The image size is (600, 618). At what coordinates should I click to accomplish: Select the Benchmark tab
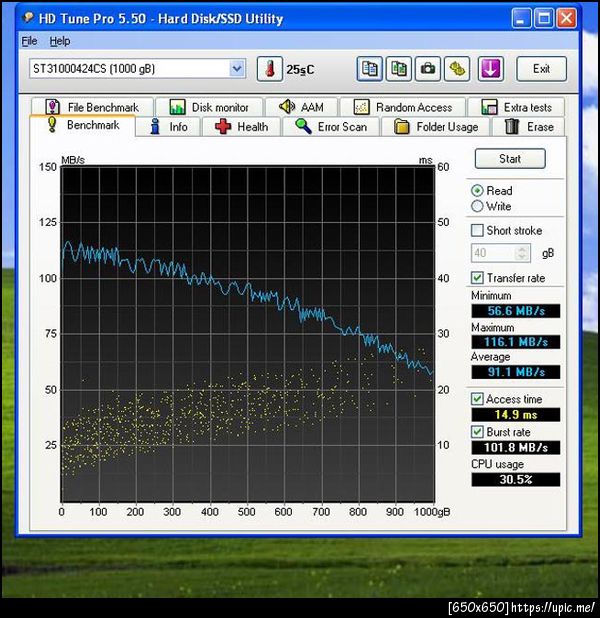pyautogui.click(x=82, y=125)
